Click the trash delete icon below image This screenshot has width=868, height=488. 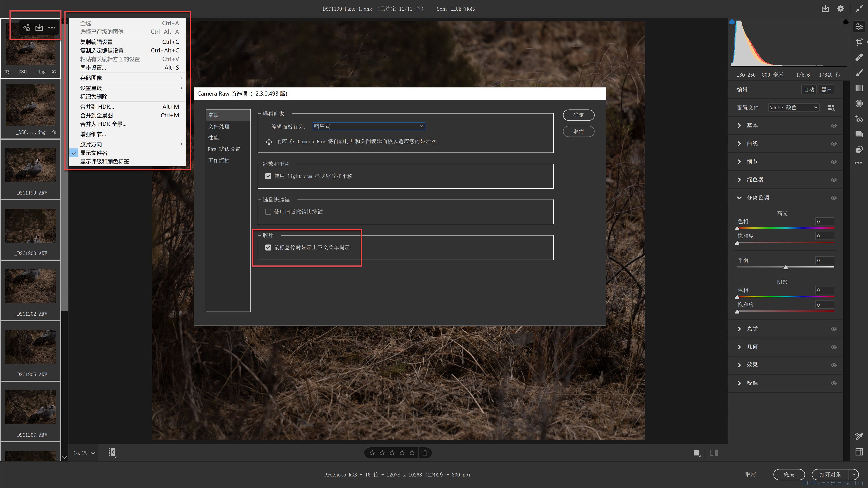(425, 453)
